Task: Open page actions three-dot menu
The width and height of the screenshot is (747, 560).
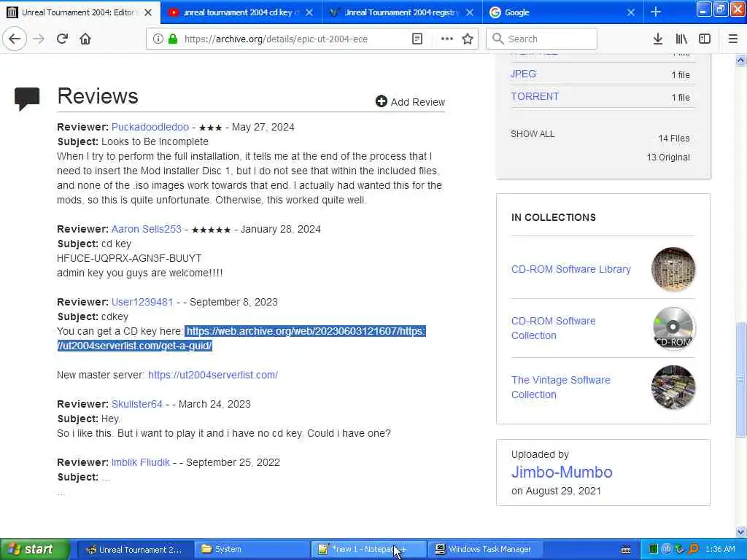Action: tap(447, 39)
